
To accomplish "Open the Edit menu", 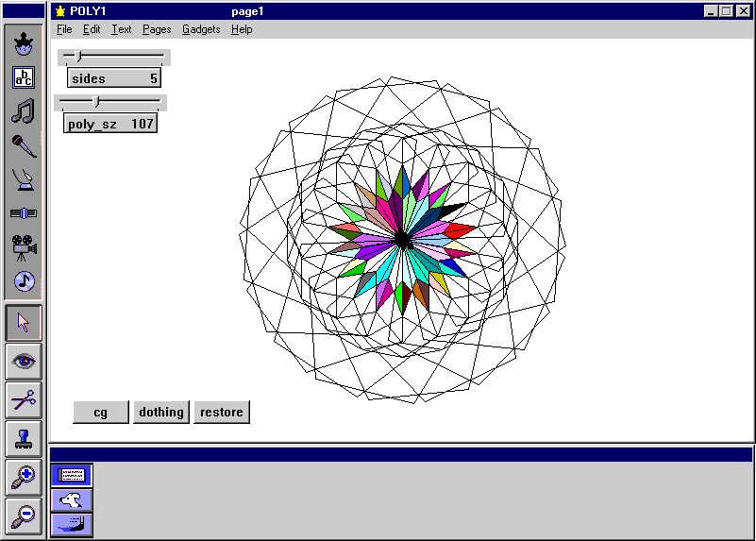I will click(x=92, y=29).
